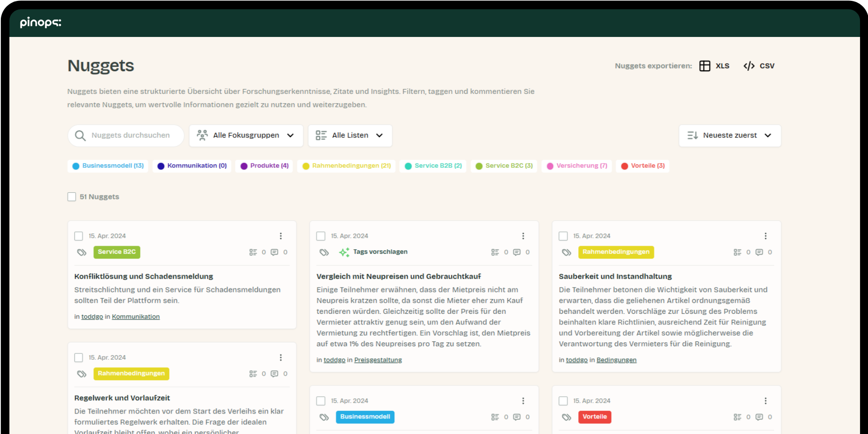Toggle the 51 Nuggets select-all checkbox
Screen dimensions: 868x434
[x=72, y=197]
